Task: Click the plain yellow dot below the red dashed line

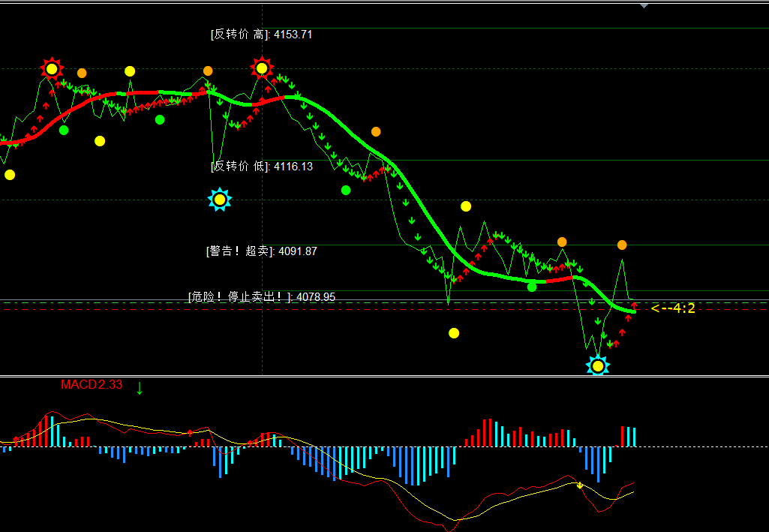Action: (454, 333)
